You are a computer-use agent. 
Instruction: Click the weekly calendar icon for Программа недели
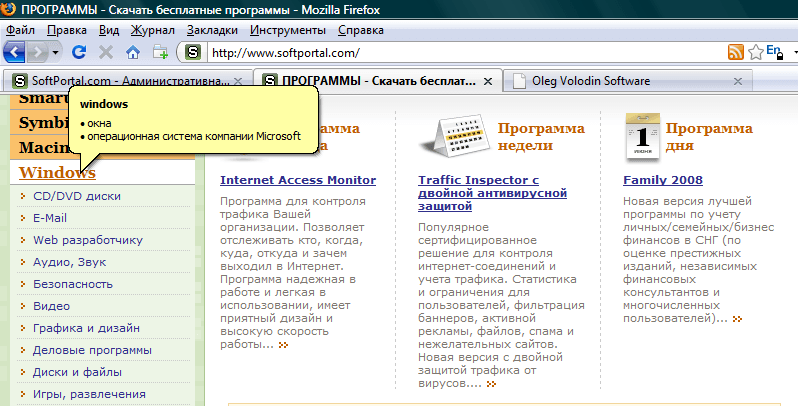(x=454, y=136)
